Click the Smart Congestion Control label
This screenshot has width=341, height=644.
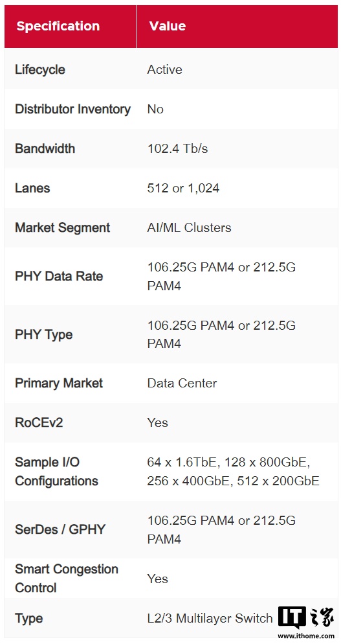67,579
